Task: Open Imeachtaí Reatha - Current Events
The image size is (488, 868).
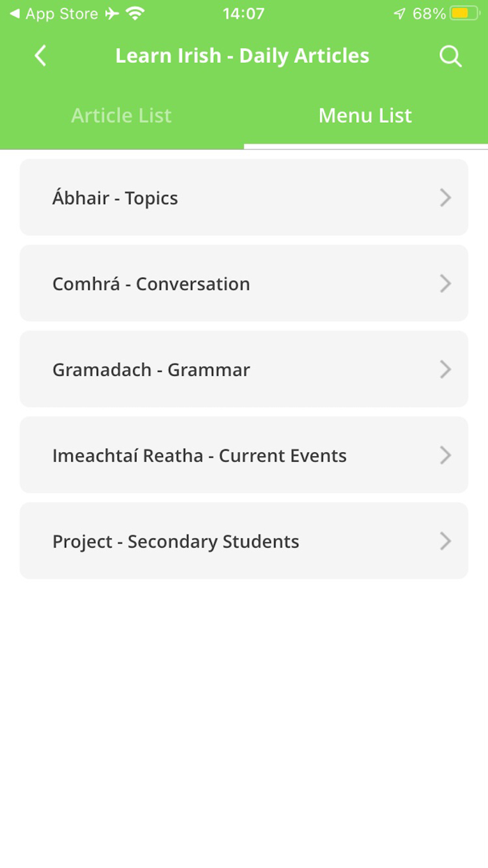Action: coord(244,455)
